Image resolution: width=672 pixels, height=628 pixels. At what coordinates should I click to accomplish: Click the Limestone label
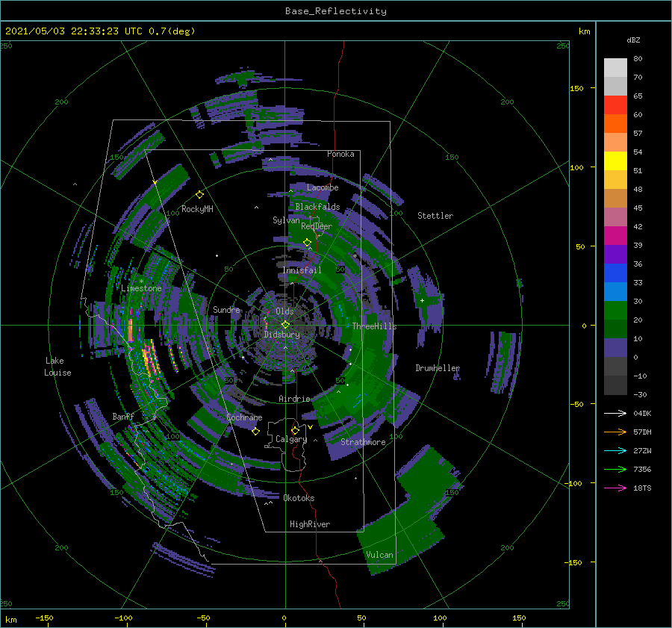click(x=141, y=288)
